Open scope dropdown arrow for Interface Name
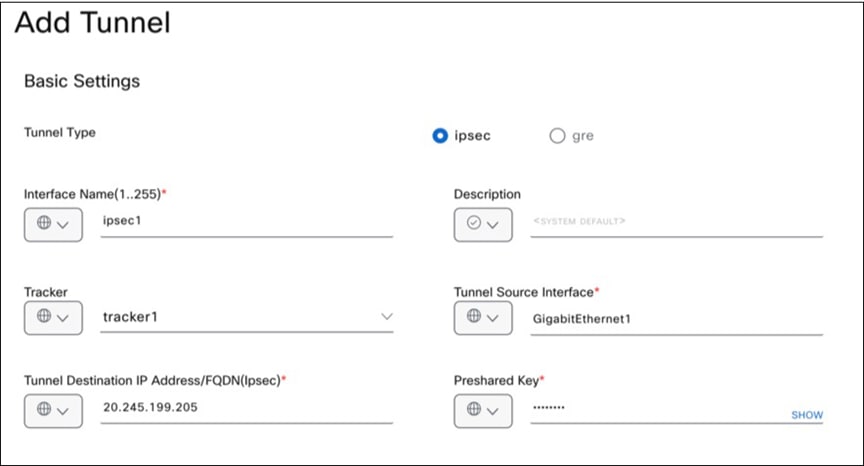This screenshot has height=466, width=864. click(x=63, y=225)
